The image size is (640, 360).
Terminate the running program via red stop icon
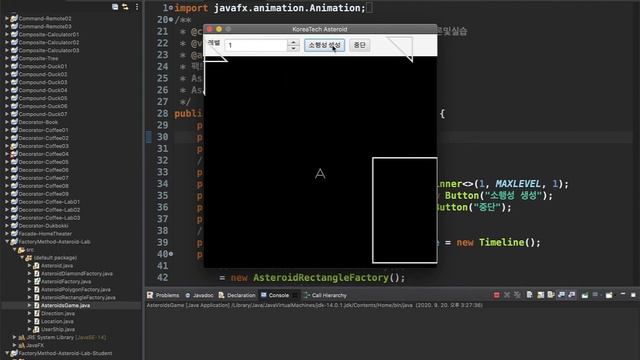point(496,295)
